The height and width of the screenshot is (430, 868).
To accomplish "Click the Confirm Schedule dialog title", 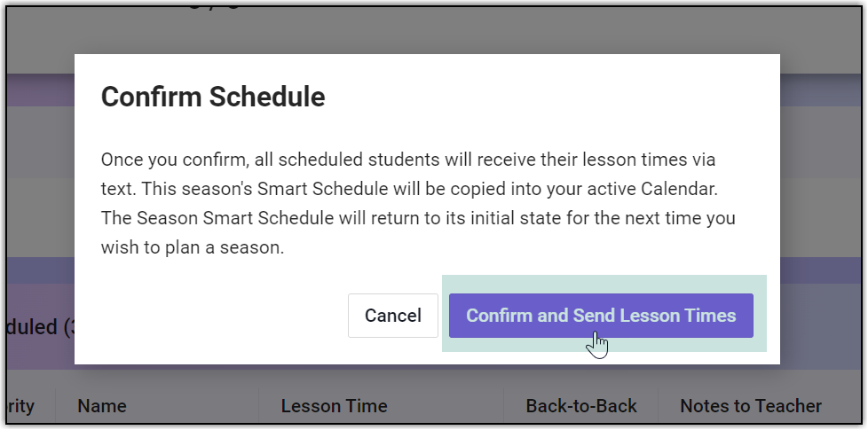I will pyautogui.click(x=213, y=97).
